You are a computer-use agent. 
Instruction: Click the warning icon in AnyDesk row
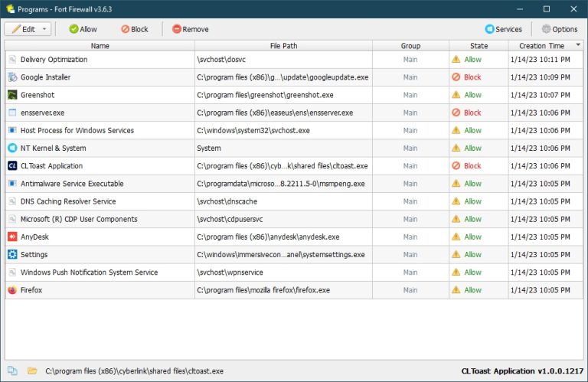456,237
